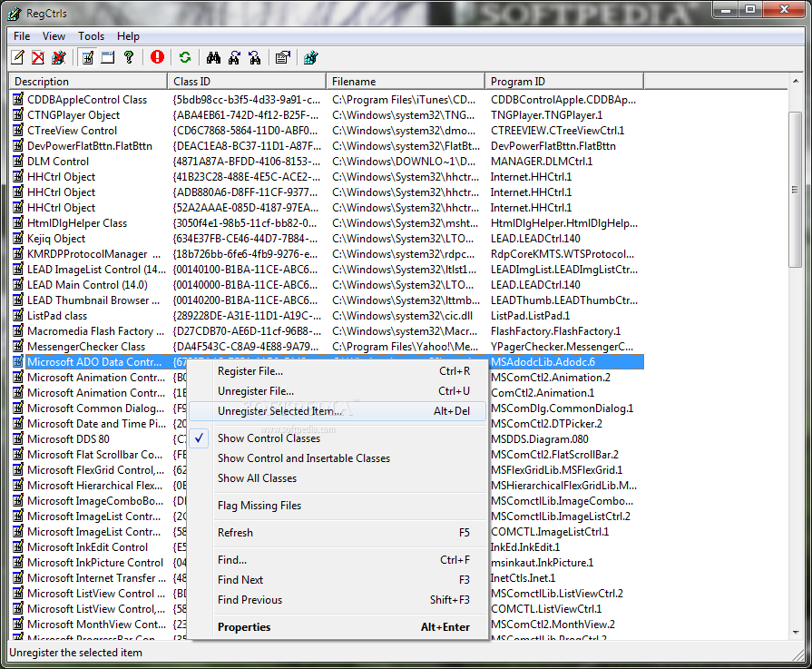Sort by Filename column header

tap(406, 82)
